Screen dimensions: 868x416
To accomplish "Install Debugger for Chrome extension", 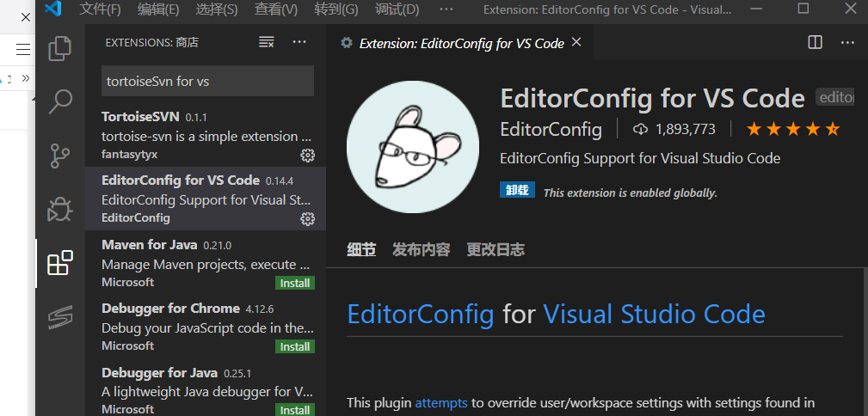I will [x=294, y=347].
